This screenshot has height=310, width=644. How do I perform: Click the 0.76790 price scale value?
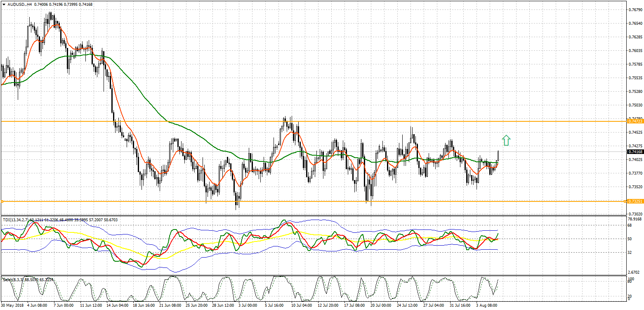635,9
